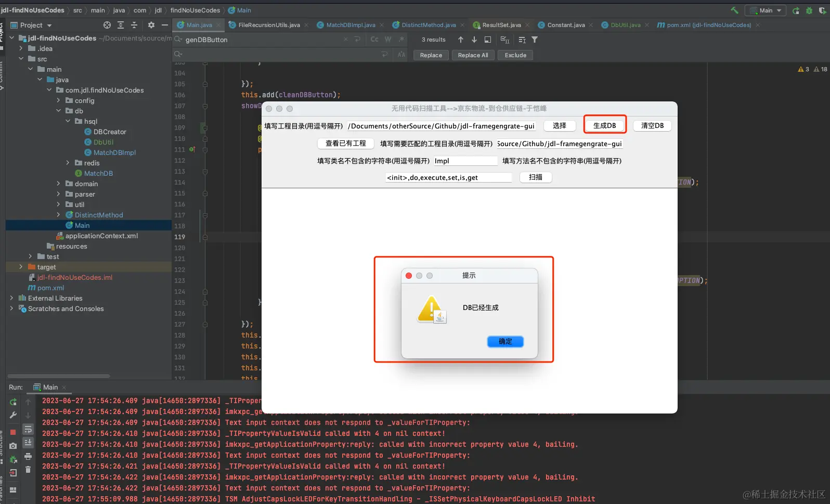The height and width of the screenshot is (504, 830).
Task: Click the 查看已有工程 button
Action: pos(346,144)
